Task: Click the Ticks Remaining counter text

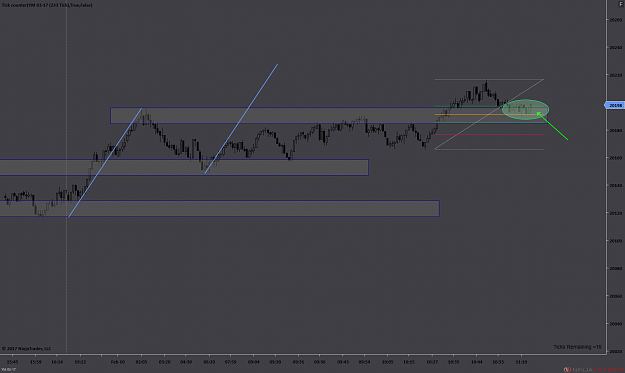Action: [x=577, y=347]
